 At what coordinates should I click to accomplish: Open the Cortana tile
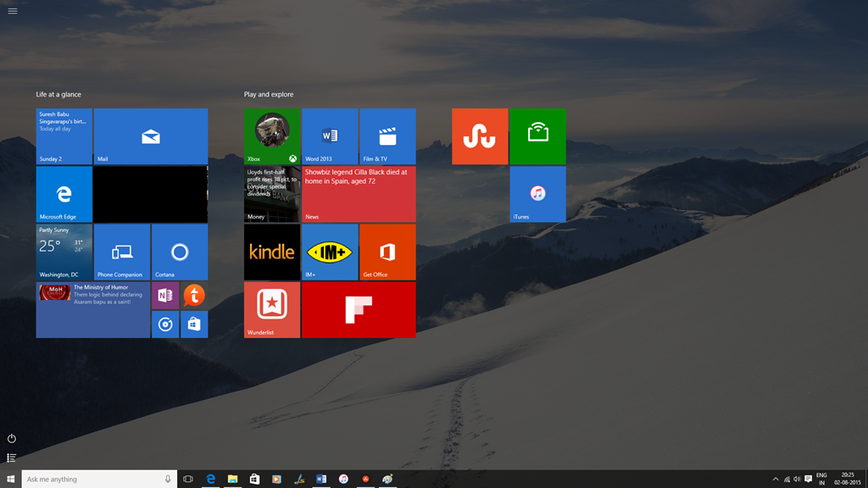[x=180, y=252]
